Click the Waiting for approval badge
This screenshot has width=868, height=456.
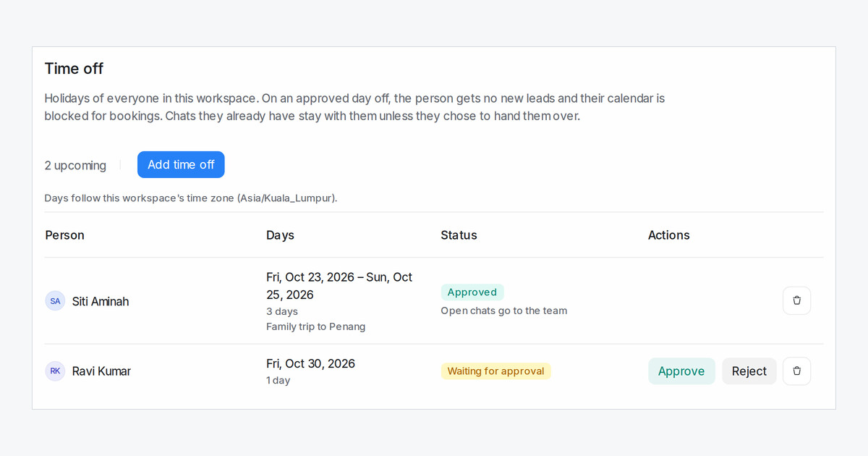[x=496, y=371]
